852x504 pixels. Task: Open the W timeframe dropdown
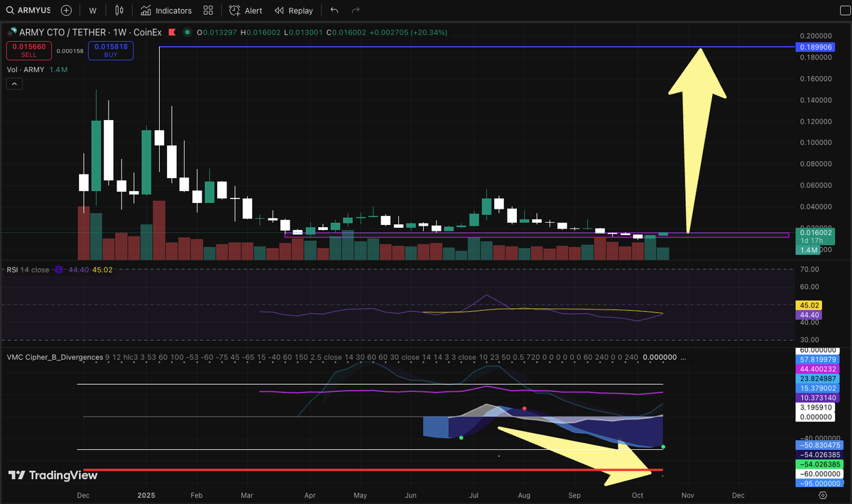(92, 10)
